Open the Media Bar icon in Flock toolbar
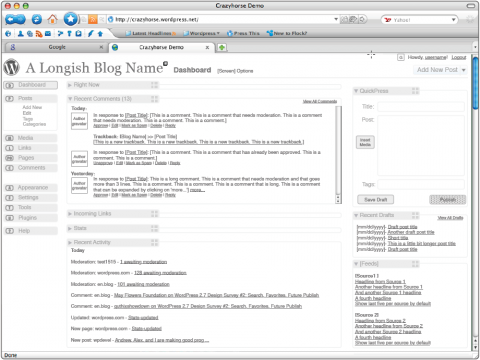This screenshot has width=480, height=360. pos(30,34)
